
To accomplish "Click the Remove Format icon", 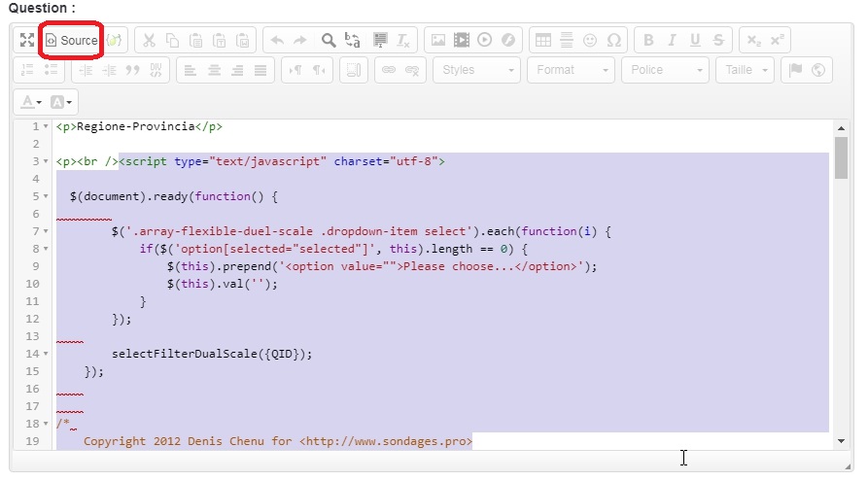I will click(403, 40).
